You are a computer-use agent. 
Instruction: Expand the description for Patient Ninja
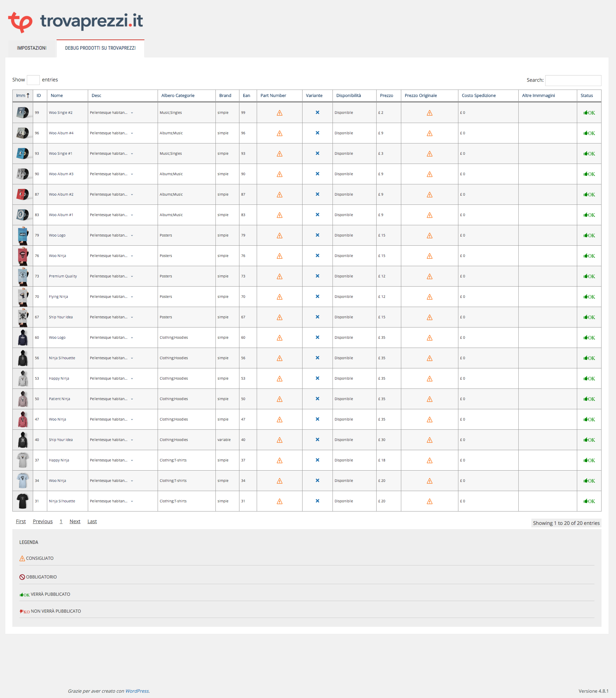click(x=132, y=399)
